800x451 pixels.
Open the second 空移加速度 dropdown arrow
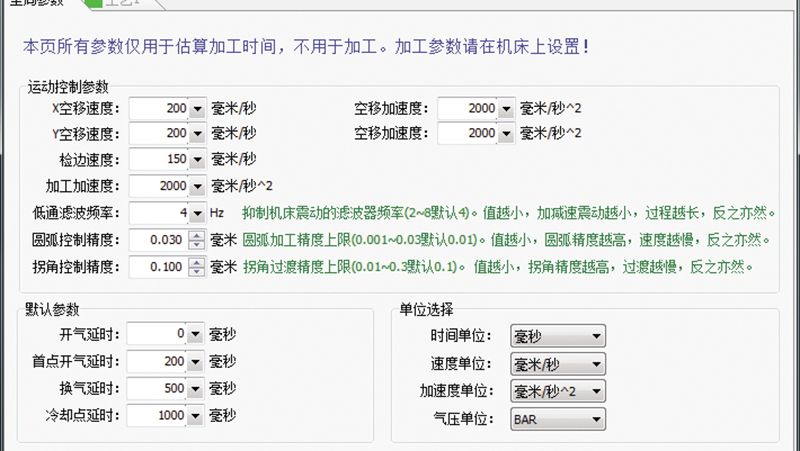click(506, 134)
